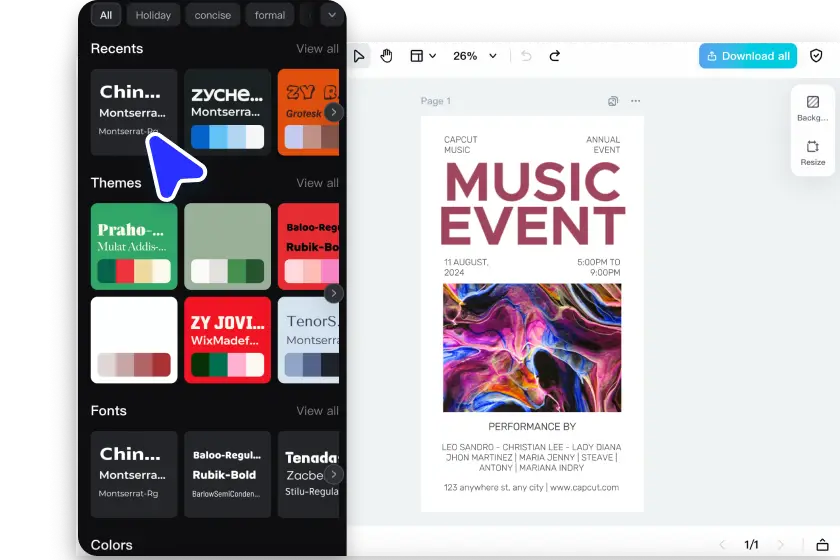Open the Resize tool

813,153
